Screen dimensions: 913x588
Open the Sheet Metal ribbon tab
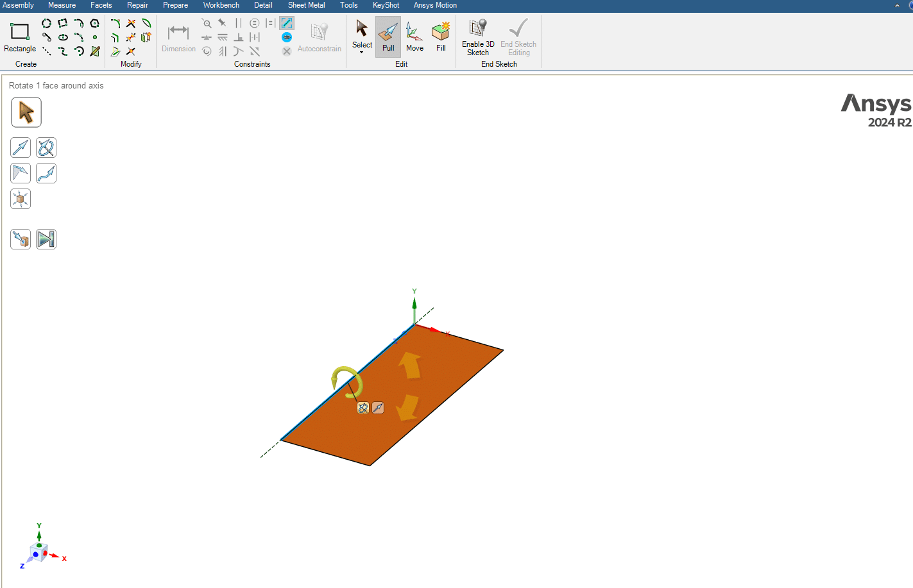306,5
